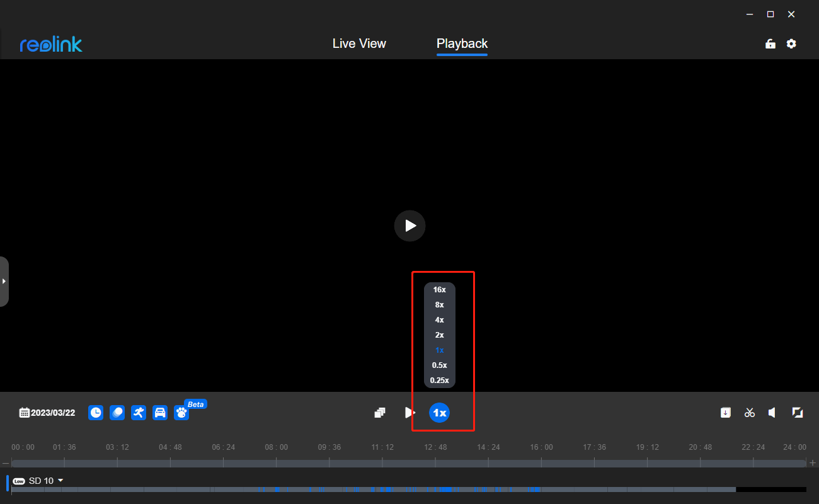Click the multi-window playback (stacked squares) icon
The height and width of the screenshot is (504, 819).
pyautogui.click(x=380, y=413)
